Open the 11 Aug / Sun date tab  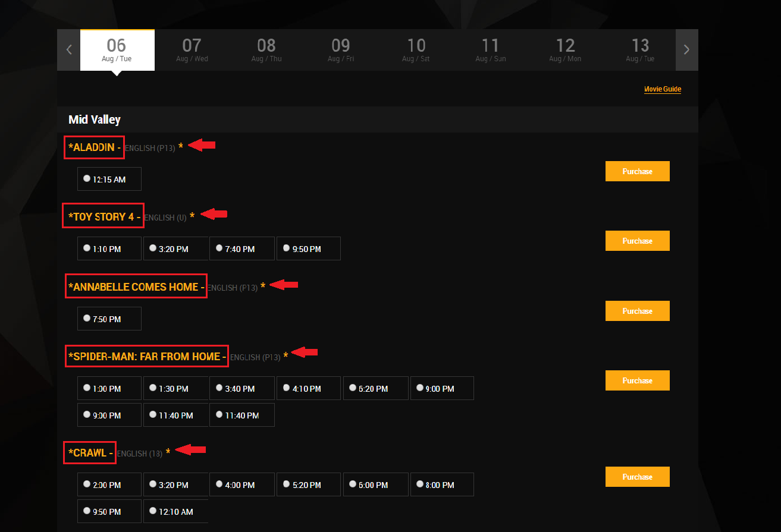(x=490, y=50)
